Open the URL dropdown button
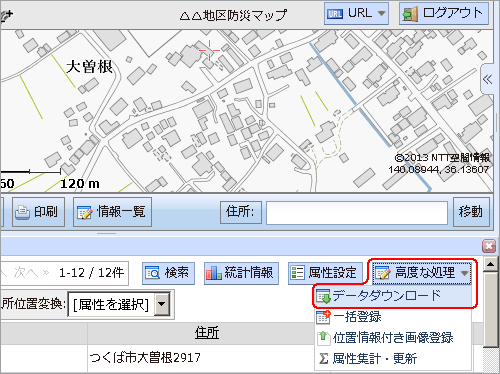Screen dimensions: 500x374 pos(356,14)
